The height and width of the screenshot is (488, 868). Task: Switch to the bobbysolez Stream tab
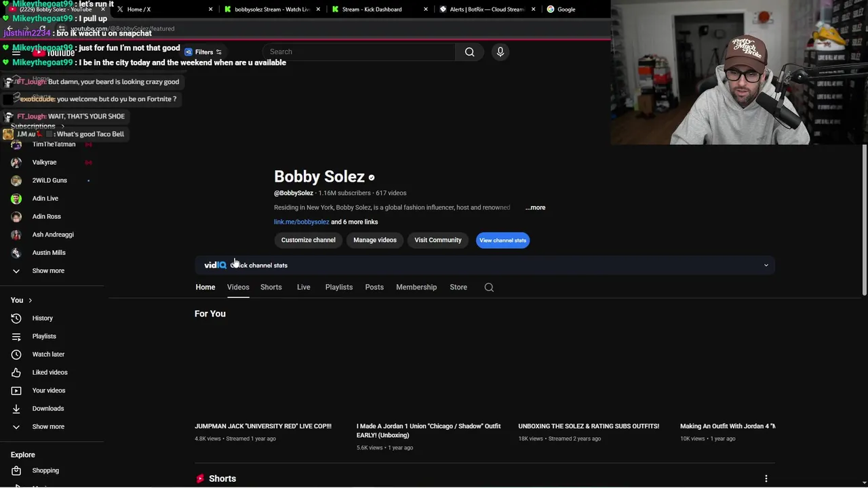click(271, 9)
